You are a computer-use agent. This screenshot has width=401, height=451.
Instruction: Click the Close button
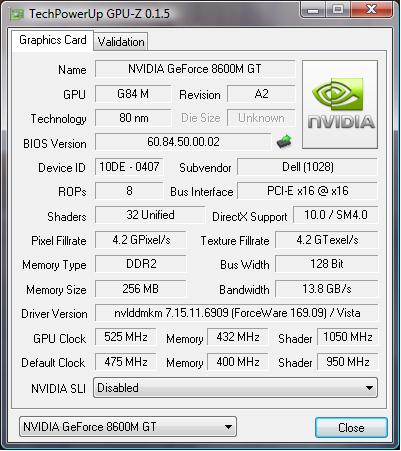[351, 428]
